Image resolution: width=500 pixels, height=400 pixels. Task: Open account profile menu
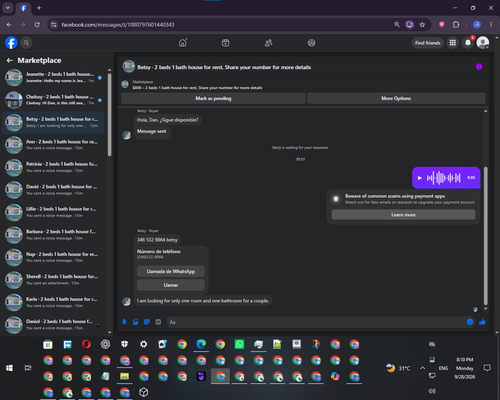click(x=483, y=43)
